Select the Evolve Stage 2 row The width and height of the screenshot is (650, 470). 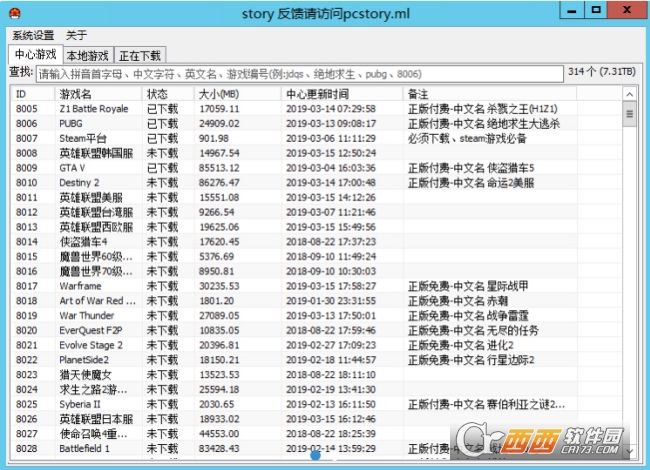[316, 345]
